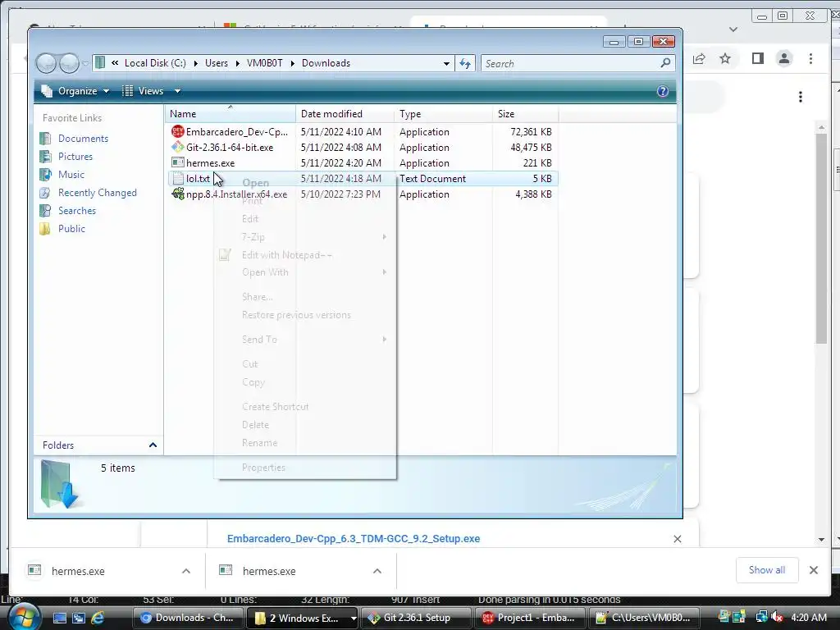Click the hermes.exe file icon in list
This screenshot has height=630, width=840.
click(177, 162)
